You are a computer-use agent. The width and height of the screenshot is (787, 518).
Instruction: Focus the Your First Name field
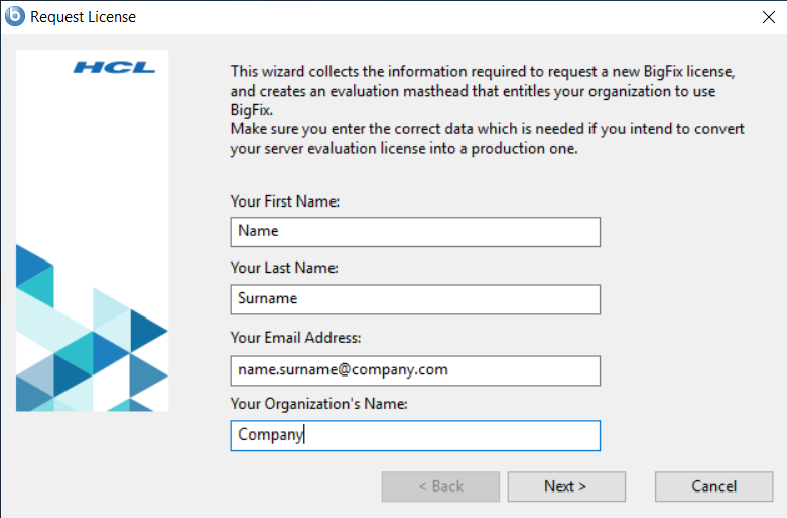(415, 232)
